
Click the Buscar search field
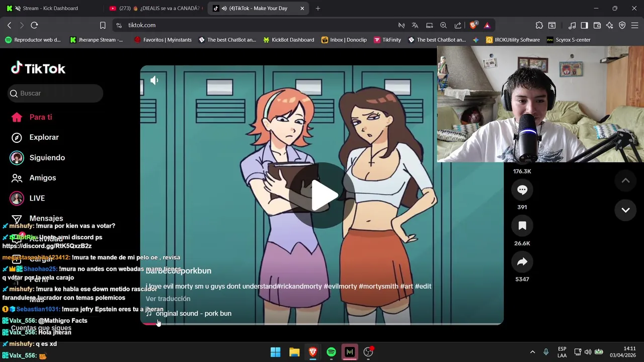pos(55,93)
